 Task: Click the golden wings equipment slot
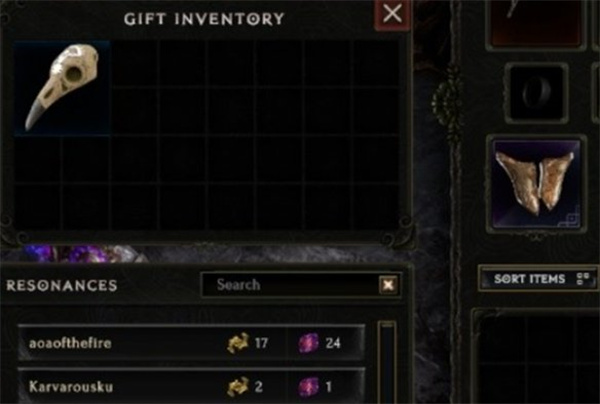pyautogui.click(x=536, y=183)
